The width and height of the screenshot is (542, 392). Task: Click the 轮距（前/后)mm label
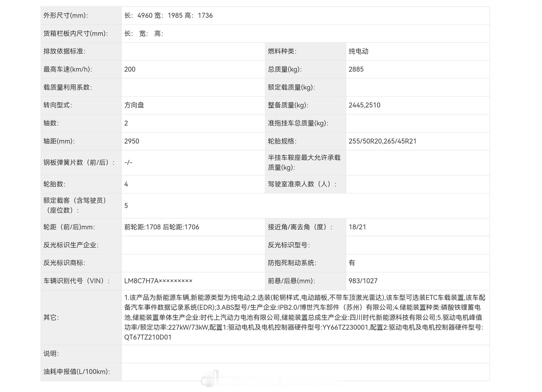tap(69, 227)
